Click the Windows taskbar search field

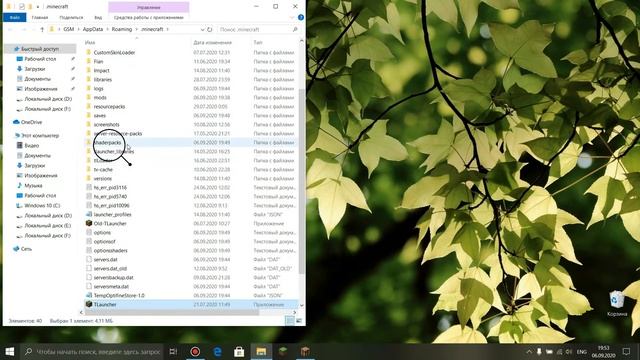pos(93,351)
